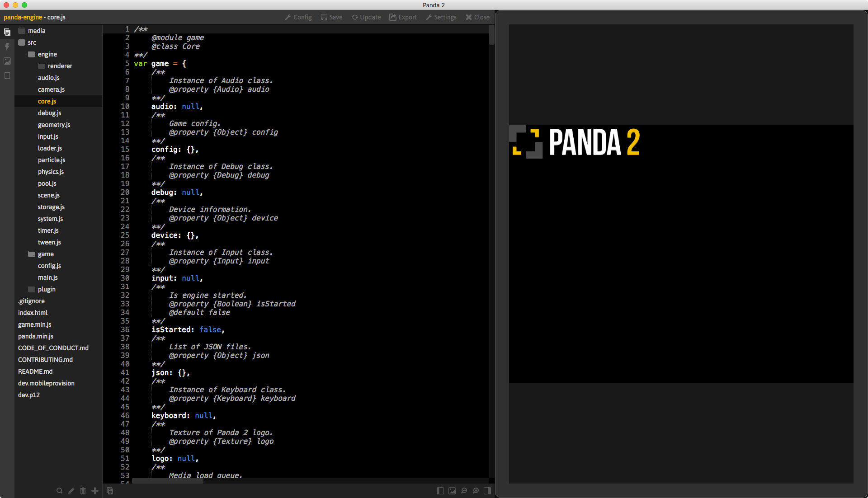Click the Close toolbar label

tap(482, 17)
